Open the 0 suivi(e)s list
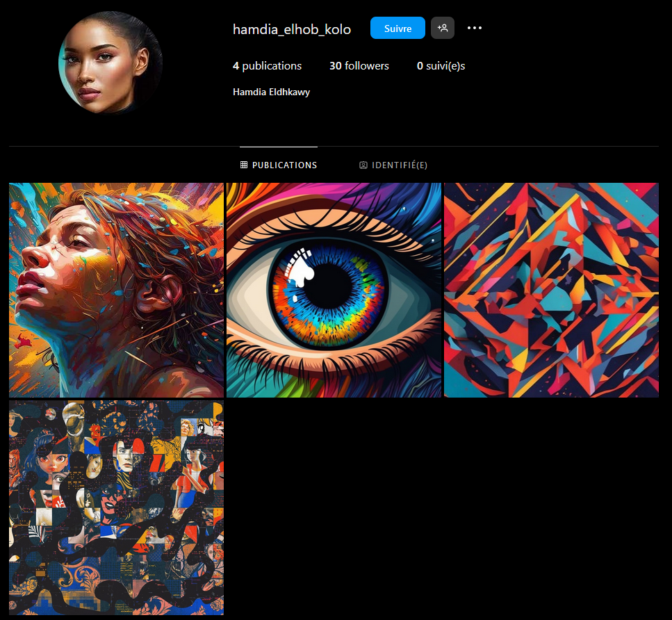This screenshot has width=672, height=620. click(441, 65)
